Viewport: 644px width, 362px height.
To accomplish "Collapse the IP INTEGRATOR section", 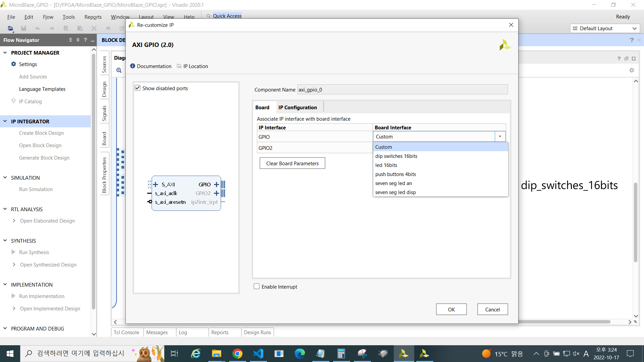I will (x=5, y=121).
